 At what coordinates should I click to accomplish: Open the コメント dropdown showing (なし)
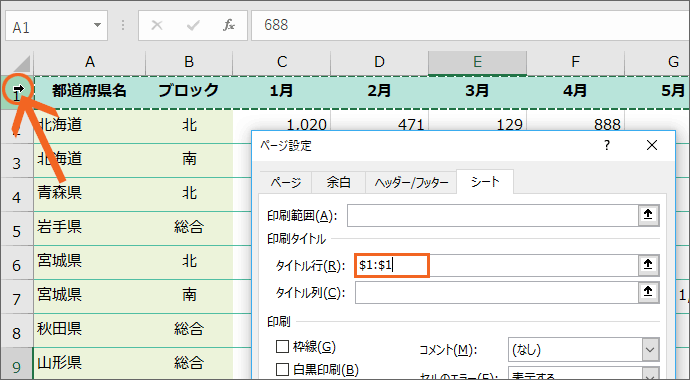click(584, 350)
